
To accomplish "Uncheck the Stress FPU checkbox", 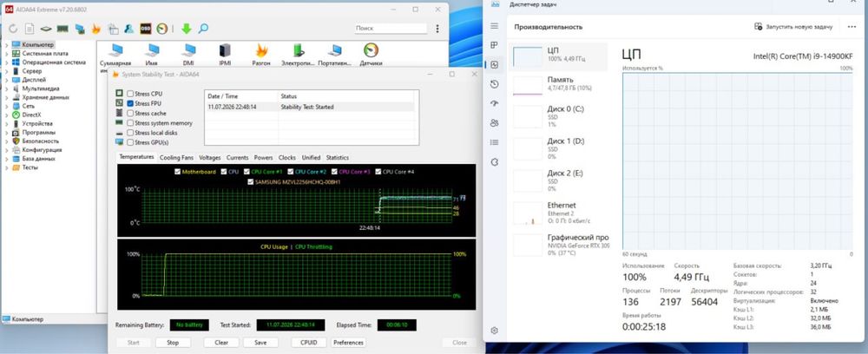I will (130, 103).
